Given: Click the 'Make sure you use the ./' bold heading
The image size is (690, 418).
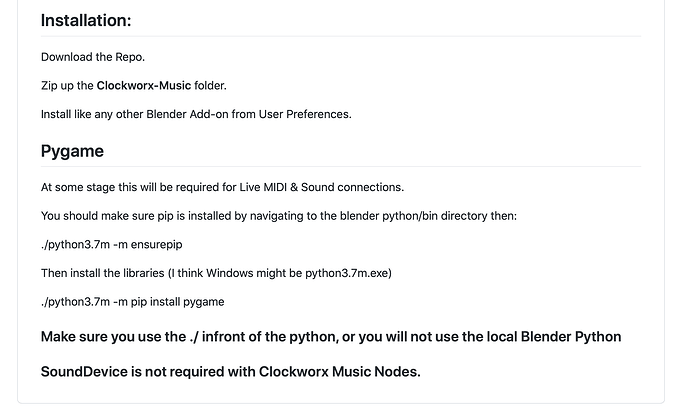Looking at the screenshot, I should coord(331,337).
